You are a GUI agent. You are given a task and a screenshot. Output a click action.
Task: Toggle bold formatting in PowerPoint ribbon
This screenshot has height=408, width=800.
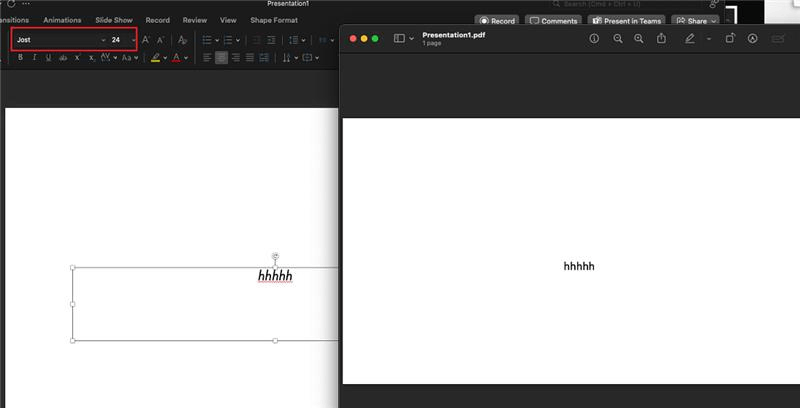tap(20, 58)
